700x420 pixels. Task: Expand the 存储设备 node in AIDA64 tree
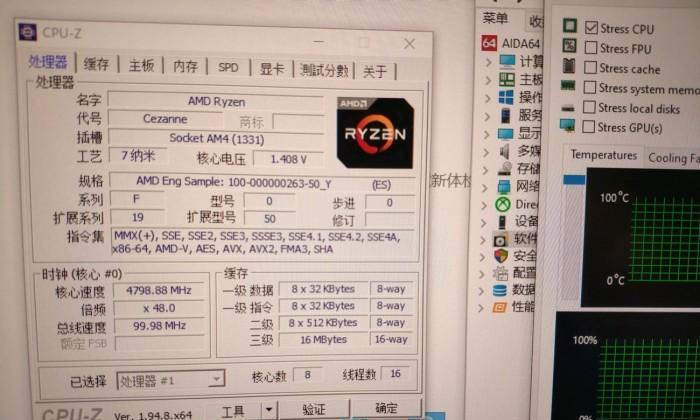[x=486, y=170]
